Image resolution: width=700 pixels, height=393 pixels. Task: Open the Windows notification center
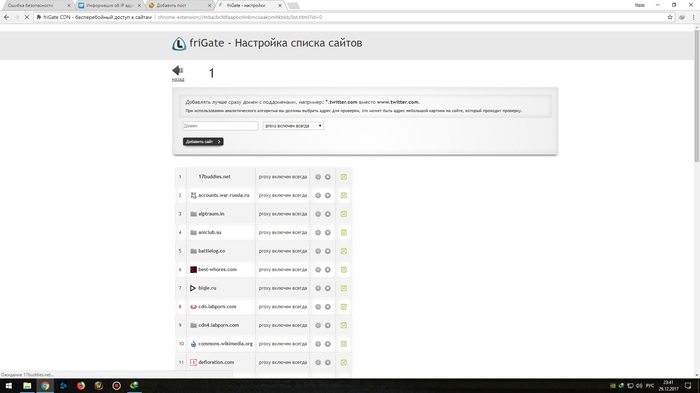[x=688, y=385]
